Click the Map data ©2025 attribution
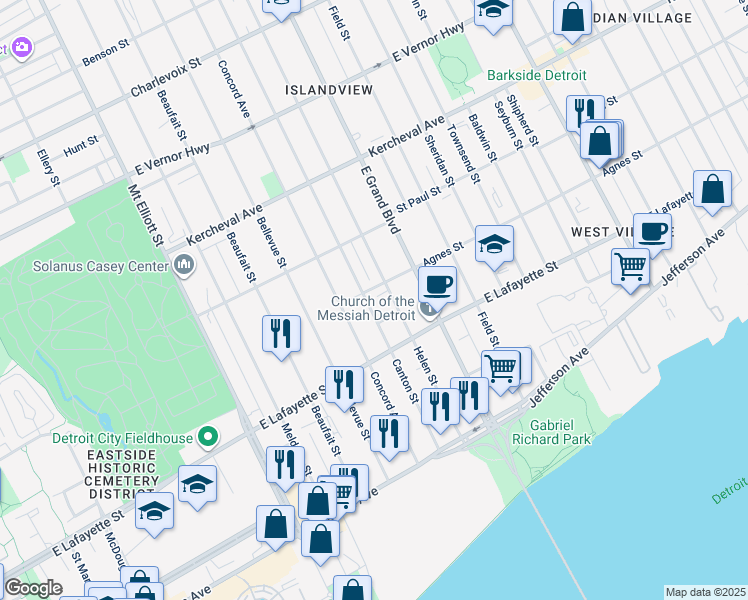 [705, 592]
